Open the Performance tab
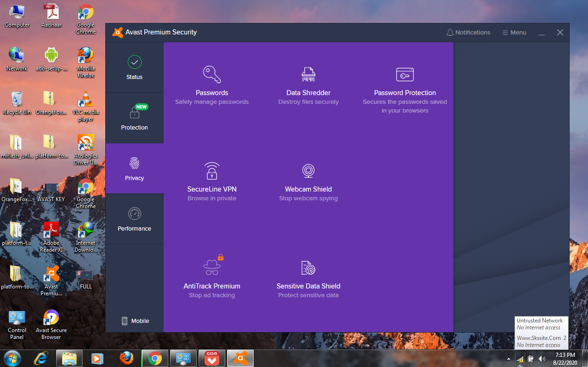588x367 pixels. click(x=135, y=219)
